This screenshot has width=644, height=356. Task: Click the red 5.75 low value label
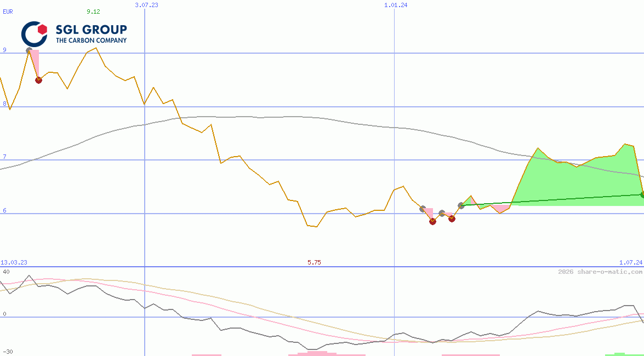pos(314,263)
